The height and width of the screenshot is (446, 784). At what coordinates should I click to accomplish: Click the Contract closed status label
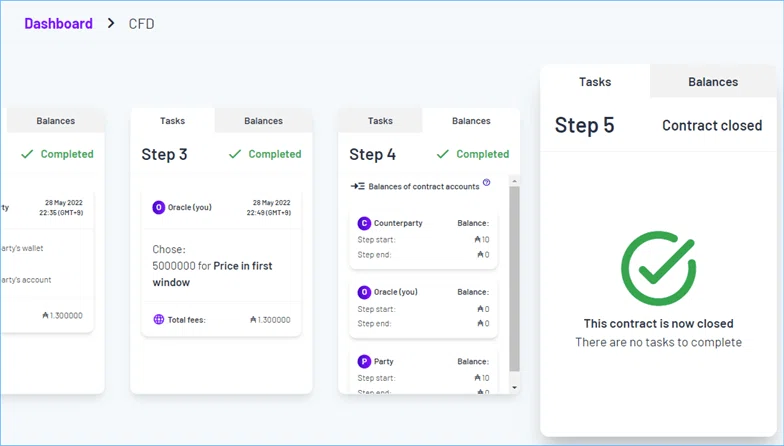pos(712,125)
